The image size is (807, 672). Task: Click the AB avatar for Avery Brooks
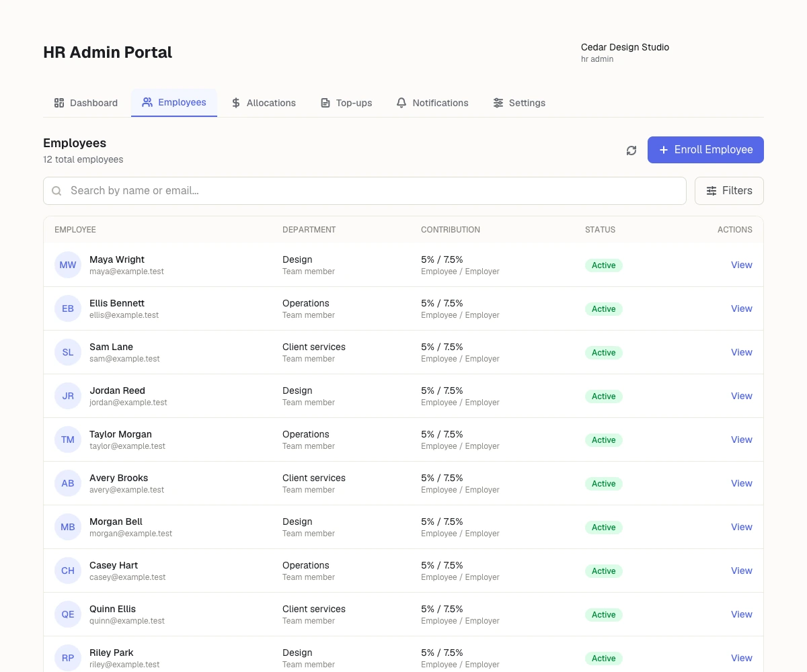point(68,483)
